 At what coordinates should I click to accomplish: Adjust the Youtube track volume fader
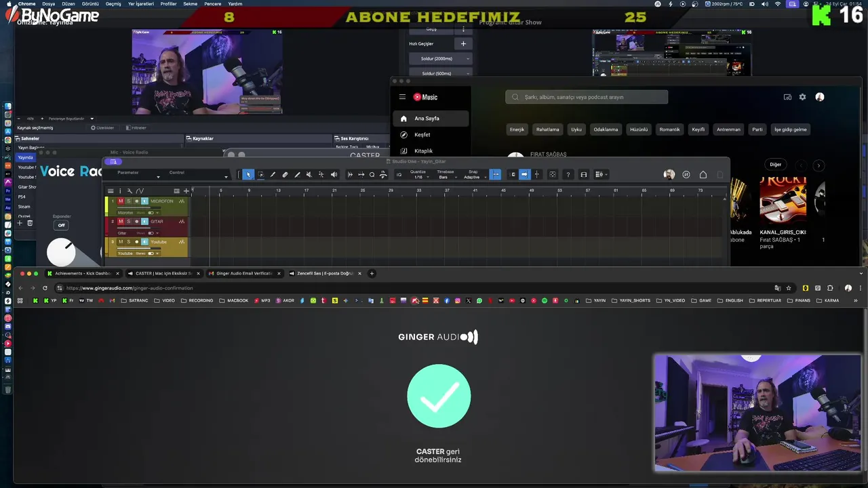139,248
